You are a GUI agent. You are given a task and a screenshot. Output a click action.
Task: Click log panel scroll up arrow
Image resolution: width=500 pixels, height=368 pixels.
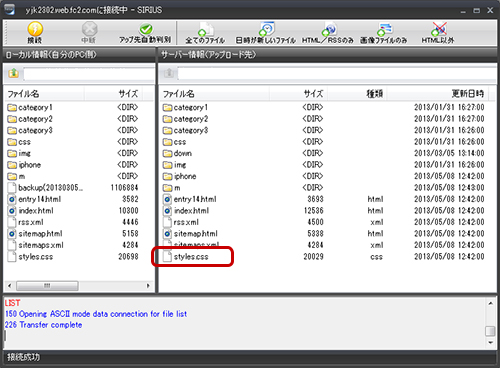(490, 303)
